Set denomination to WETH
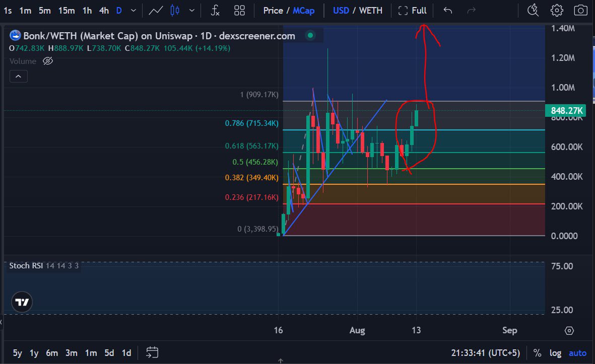The height and width of the screenshot is (364, 595). [371, 11]
